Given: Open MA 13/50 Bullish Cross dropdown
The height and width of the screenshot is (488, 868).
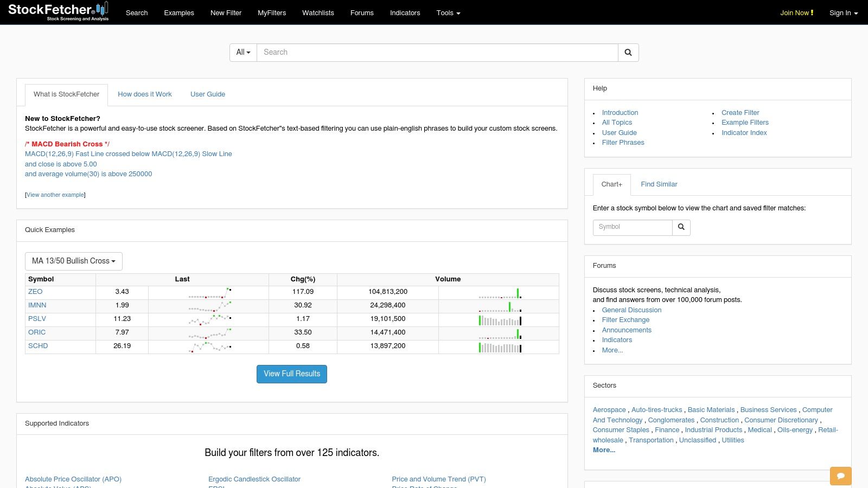Looking at the screenshot, I should pos(74,261).
